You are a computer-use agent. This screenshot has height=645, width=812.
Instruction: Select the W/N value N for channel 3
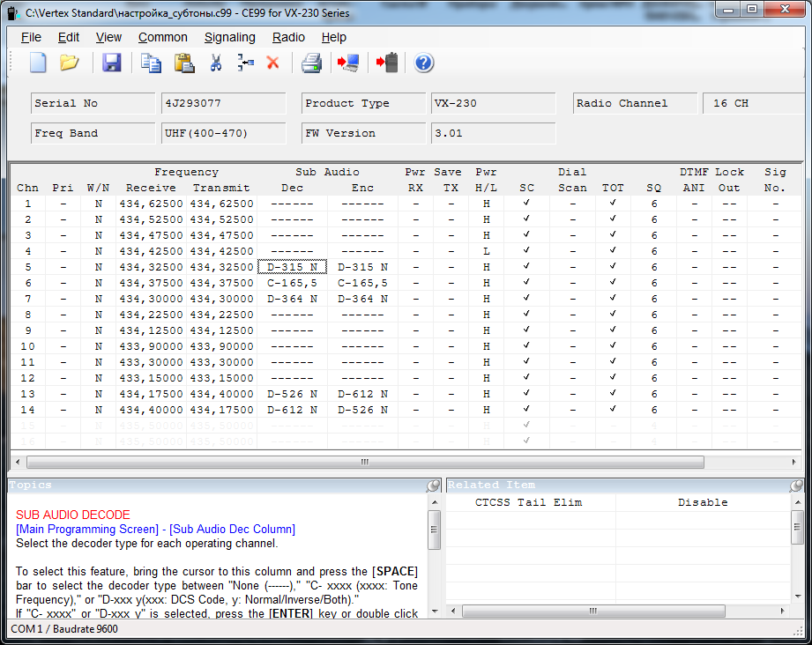99,235
